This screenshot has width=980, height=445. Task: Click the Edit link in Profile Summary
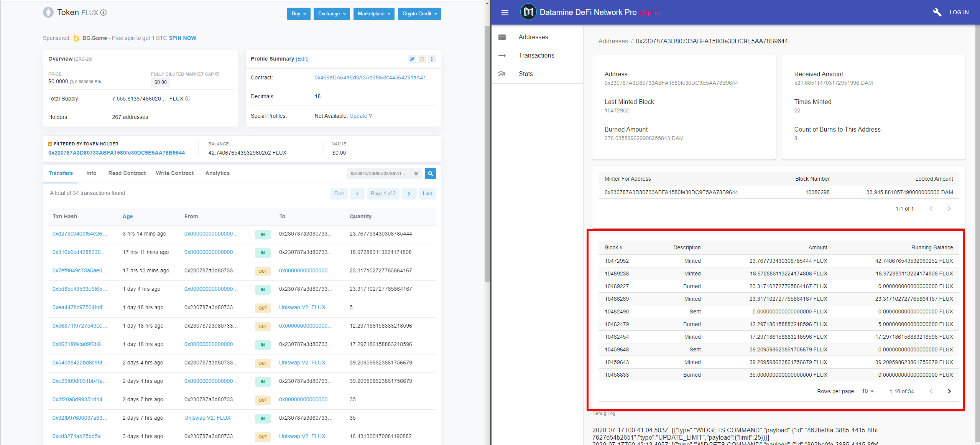[302, 59]
